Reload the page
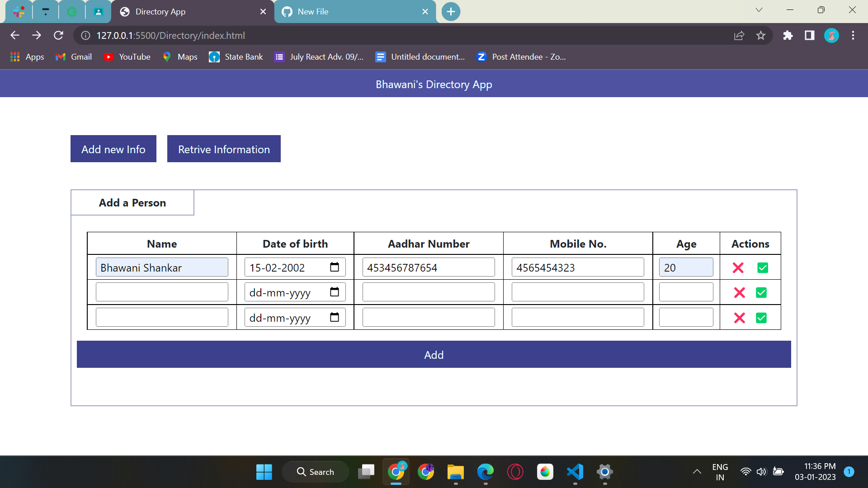The width and height of the screenshot is (868, 488). tap(58, 35)
